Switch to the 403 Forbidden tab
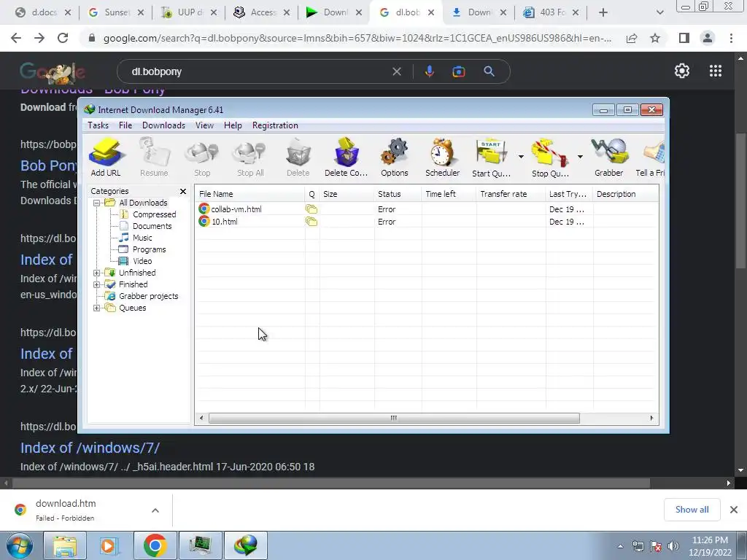This screenshot has width=747, height=560. (x=551, y=13)
